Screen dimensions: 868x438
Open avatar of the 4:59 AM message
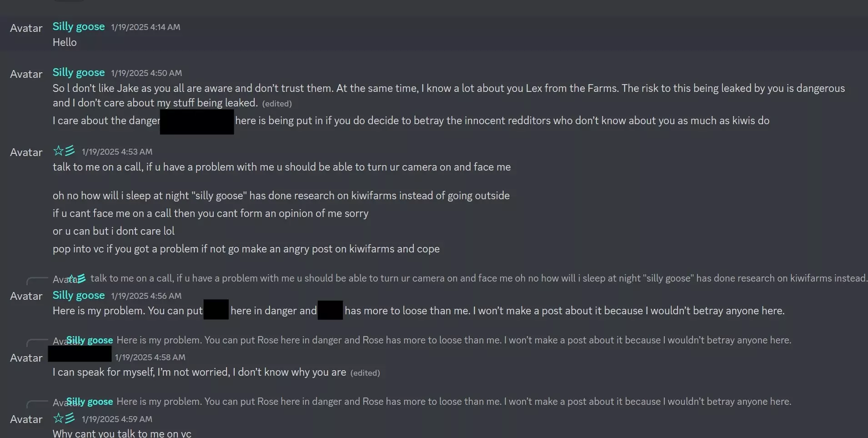pos(26,419)
